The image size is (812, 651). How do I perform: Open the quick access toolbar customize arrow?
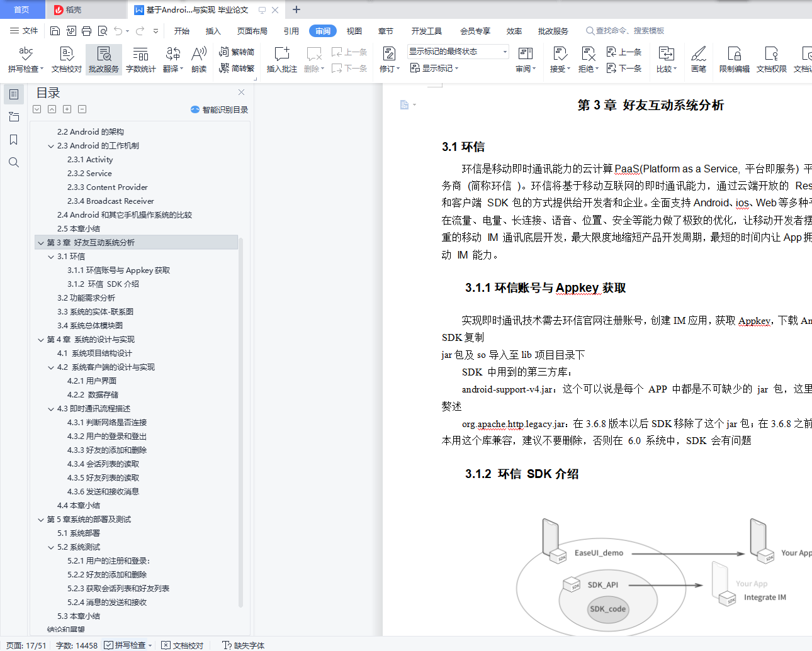156,31
